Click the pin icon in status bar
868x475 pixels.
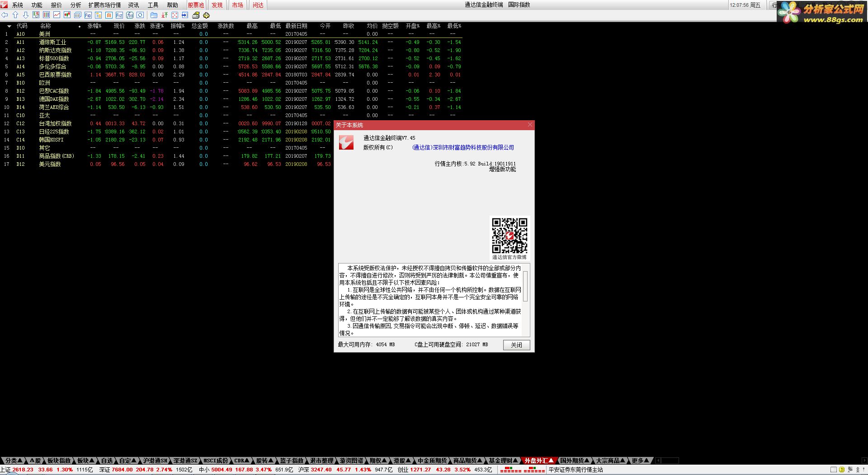coord(850,469)
